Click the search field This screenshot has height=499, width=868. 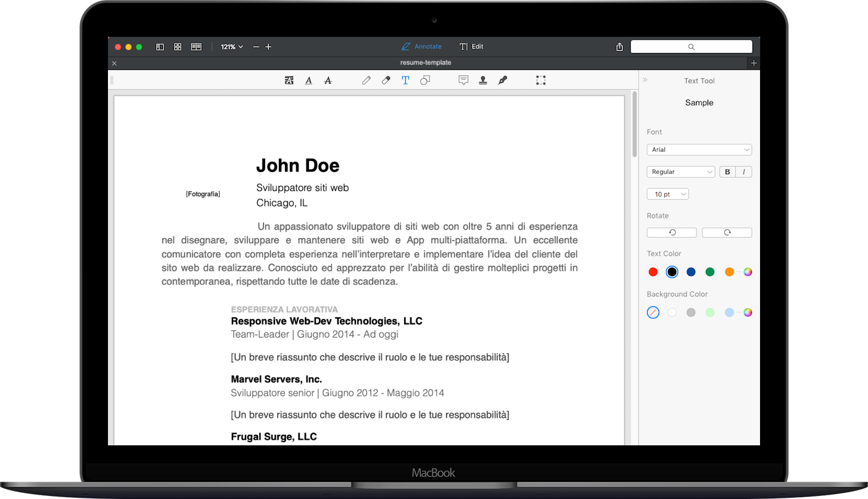[691, 47]
